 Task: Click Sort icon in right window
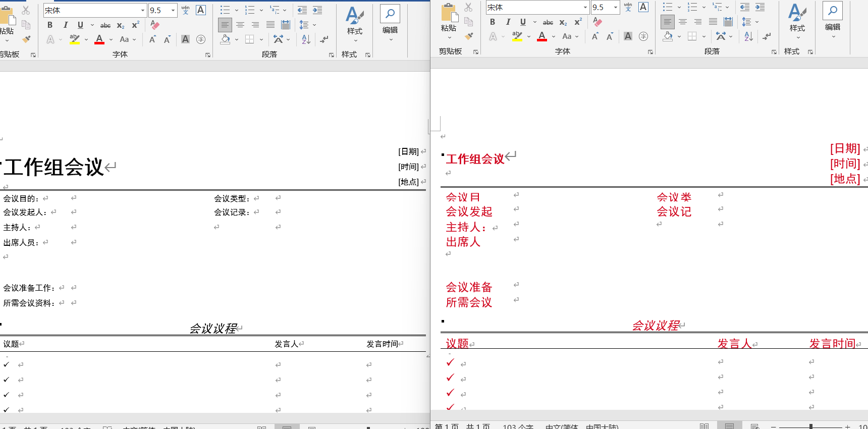point(748,36)
